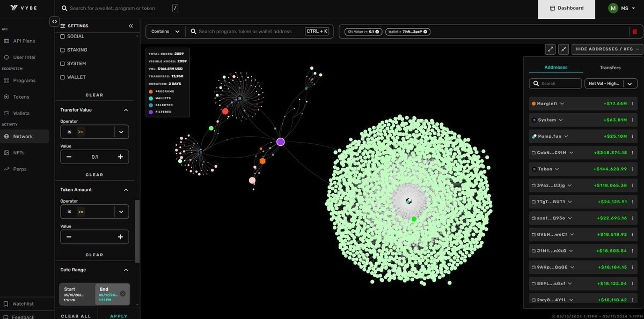This screenshot has width=644, height=319.
Task: Collapse the Transfer Value section
Action: pyautogui.click(x=126, y=110)
